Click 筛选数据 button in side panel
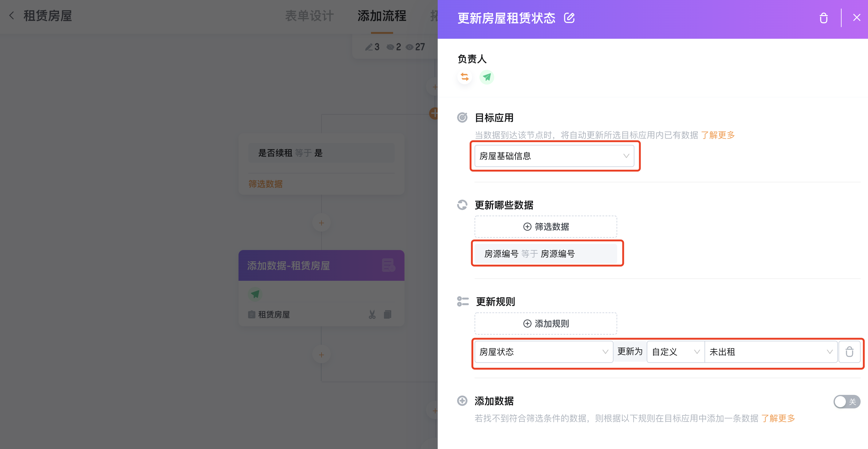868x449 pixels. pos(546,227)
